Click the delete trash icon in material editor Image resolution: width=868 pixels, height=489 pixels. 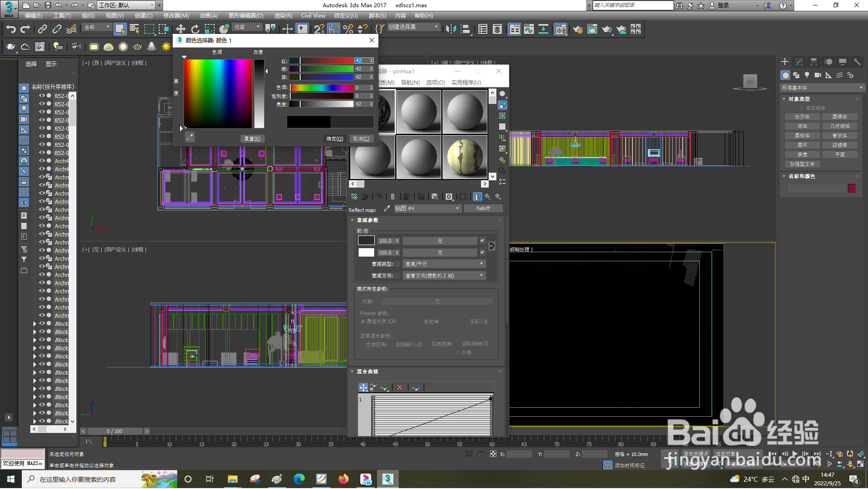click(x=392, y=197)
